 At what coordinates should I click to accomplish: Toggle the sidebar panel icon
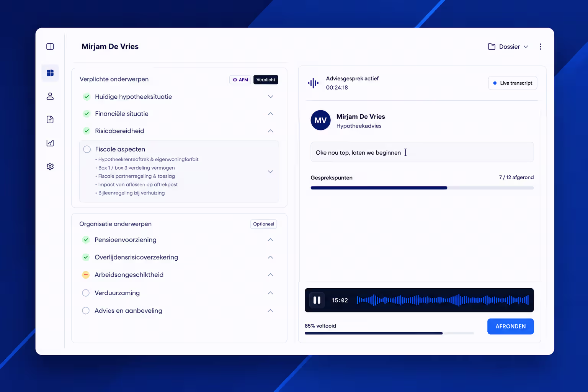pos(50,47)
